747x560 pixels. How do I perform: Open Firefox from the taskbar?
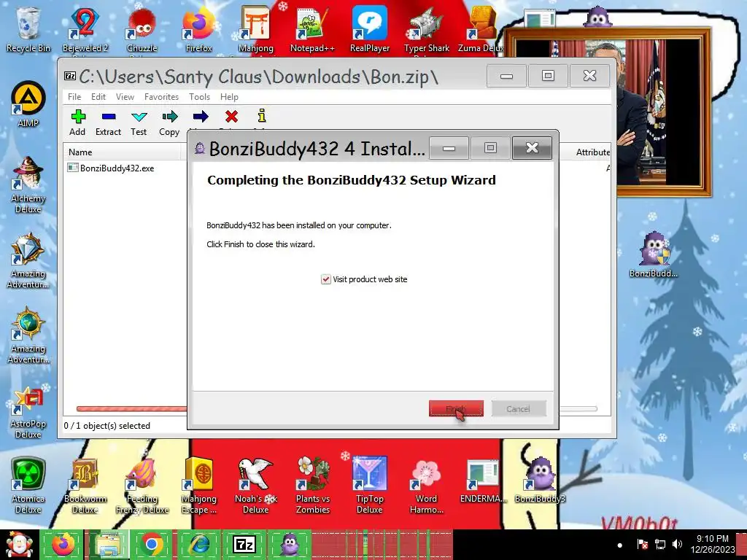63,545
